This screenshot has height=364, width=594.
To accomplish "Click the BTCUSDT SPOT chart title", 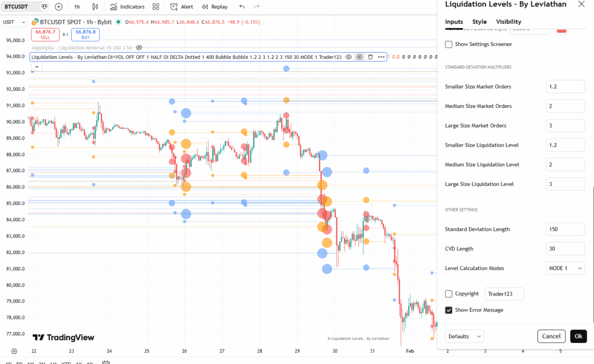I will point(76,22).
